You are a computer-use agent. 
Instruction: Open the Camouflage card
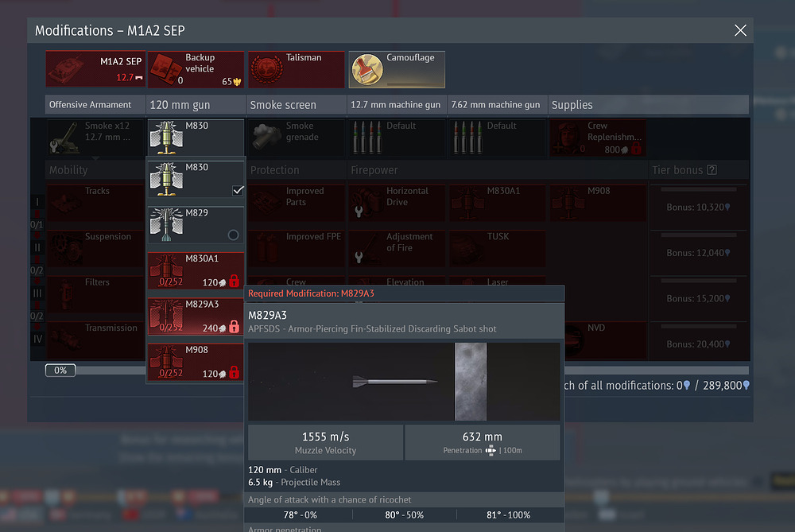click(397, 69)
